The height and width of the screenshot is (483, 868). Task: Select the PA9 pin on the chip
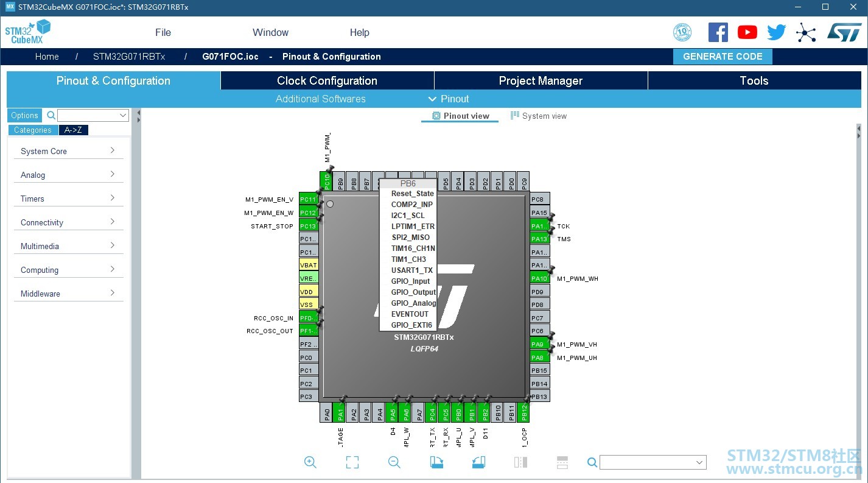point(540,344)
